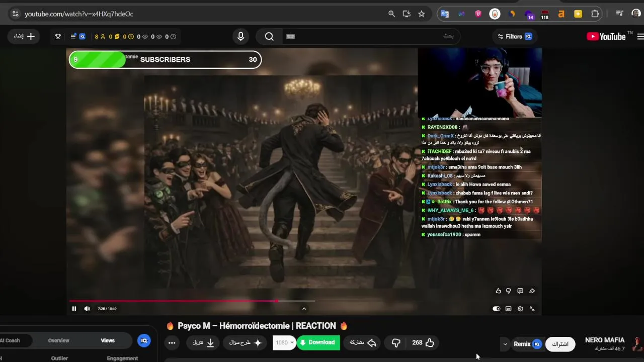Start voice search with the microphone

(x=240, y=36)
